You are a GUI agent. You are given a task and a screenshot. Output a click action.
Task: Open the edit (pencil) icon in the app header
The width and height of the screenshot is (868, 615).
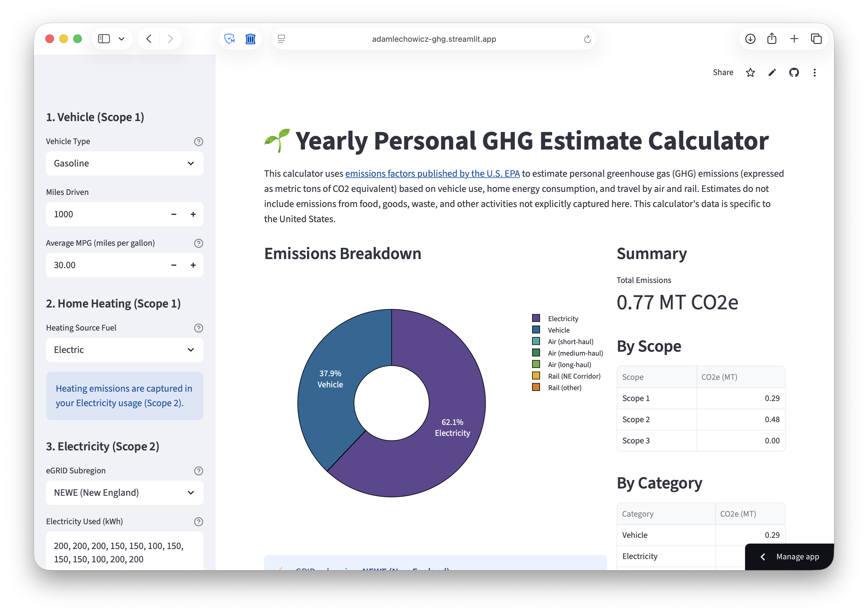point(772,72)
